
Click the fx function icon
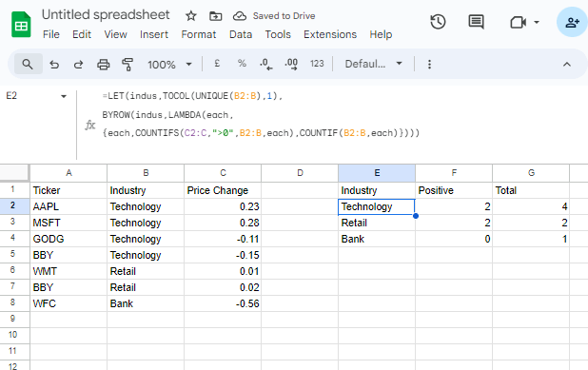click(90, 125)
